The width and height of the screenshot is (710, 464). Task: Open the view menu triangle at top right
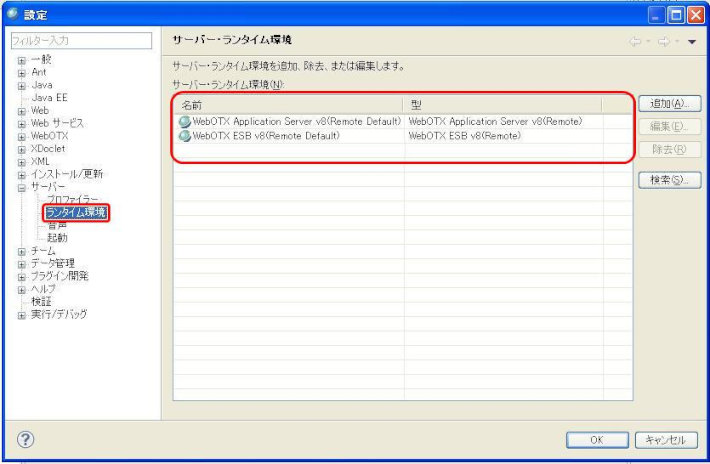coord(692,41)
